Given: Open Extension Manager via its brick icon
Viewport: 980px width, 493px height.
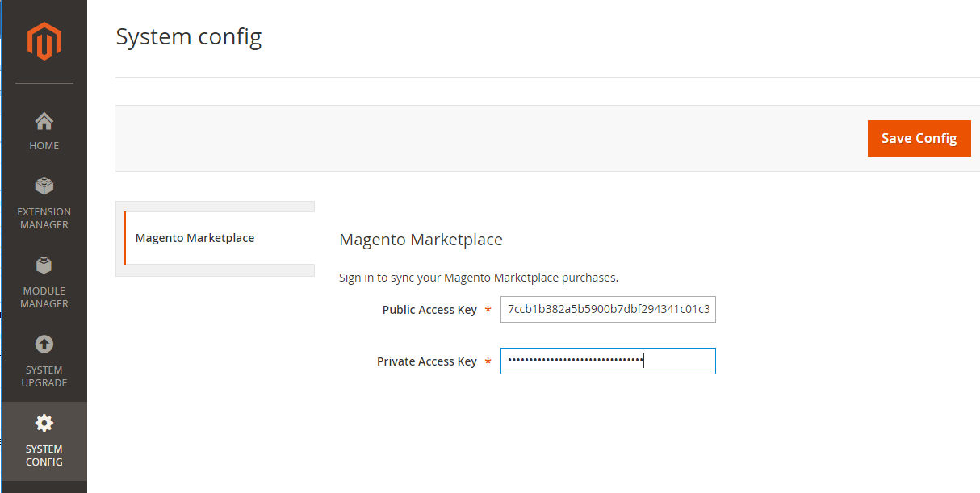Looking at the screenshot, I should click(44, 186).
